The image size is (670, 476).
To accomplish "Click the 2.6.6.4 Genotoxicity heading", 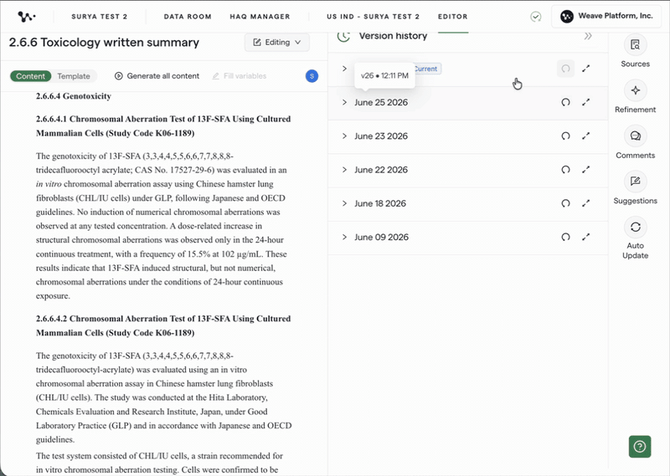I will click(73, 96).
